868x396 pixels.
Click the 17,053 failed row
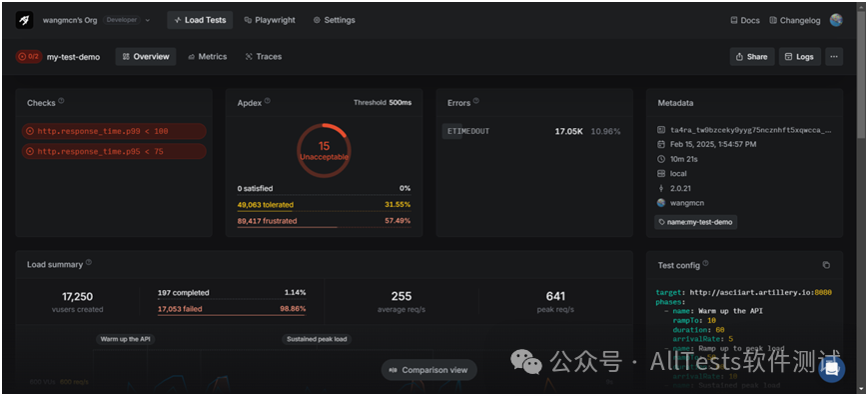[x=232, y=309]
